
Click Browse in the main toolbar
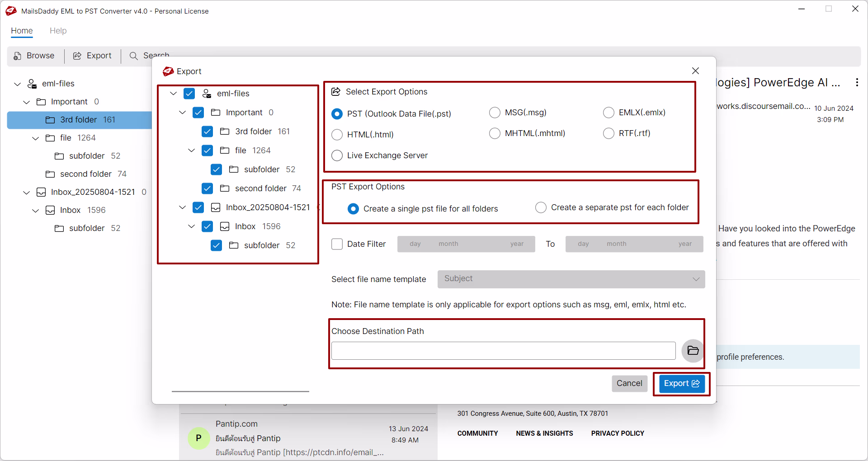pyautogui.click(x=34, y=56)
